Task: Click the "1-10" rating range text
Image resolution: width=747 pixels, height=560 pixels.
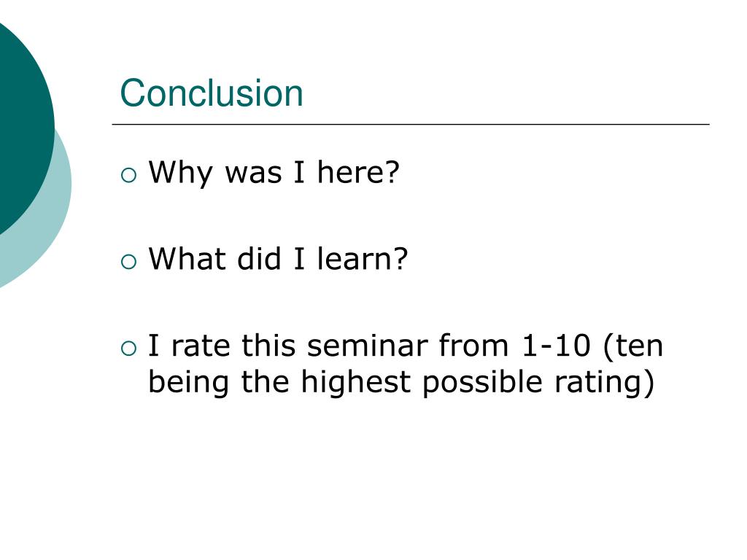Action: coord(556,346)
